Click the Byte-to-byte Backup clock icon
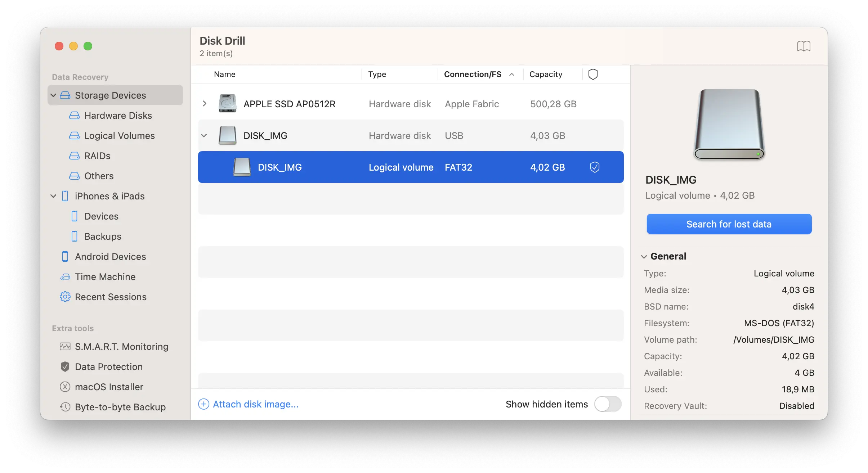The height and width of the screenshot is (473, 868). tap(65, 407)
